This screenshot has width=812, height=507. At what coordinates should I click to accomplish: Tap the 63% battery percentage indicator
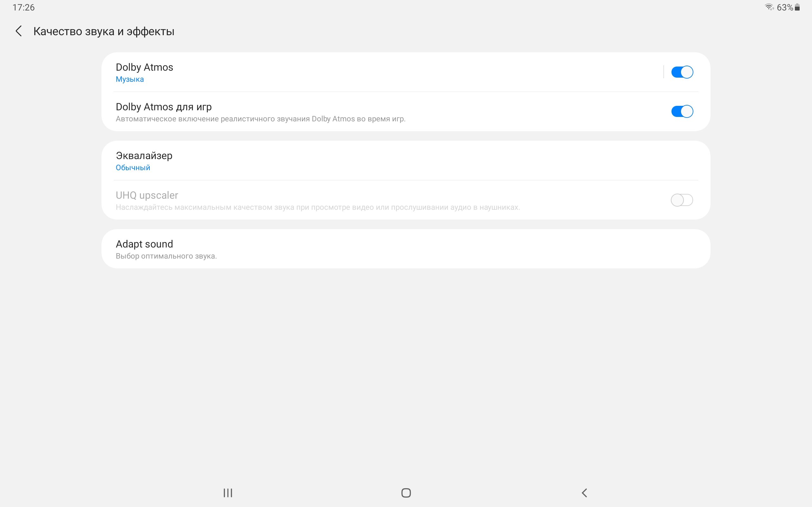point(785,7)
